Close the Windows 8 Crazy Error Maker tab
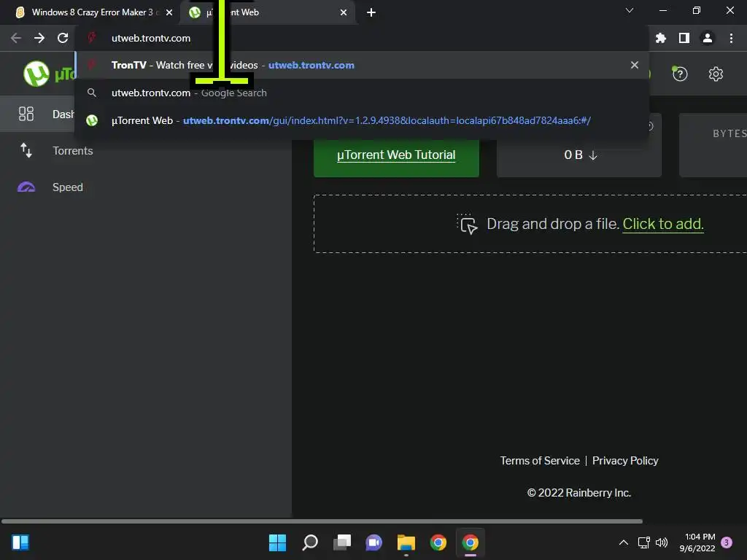The width and height of the screenshot is (747, 560). [169, 12]
